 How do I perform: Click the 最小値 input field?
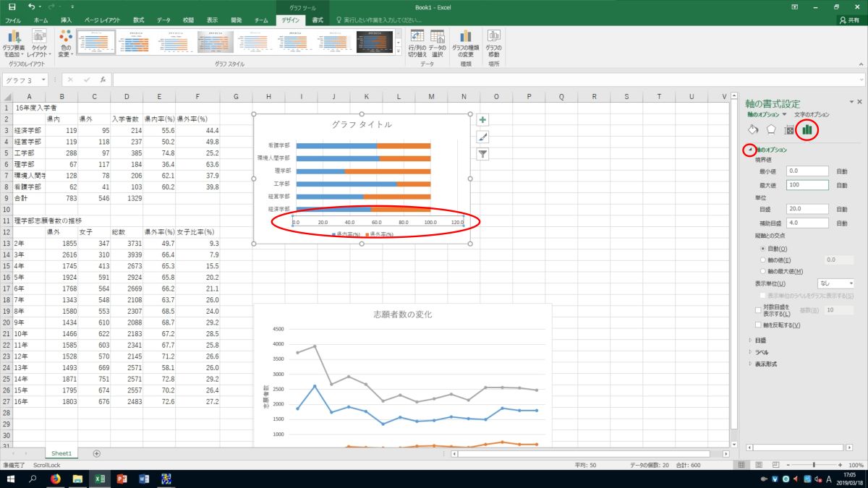[807, 171]
